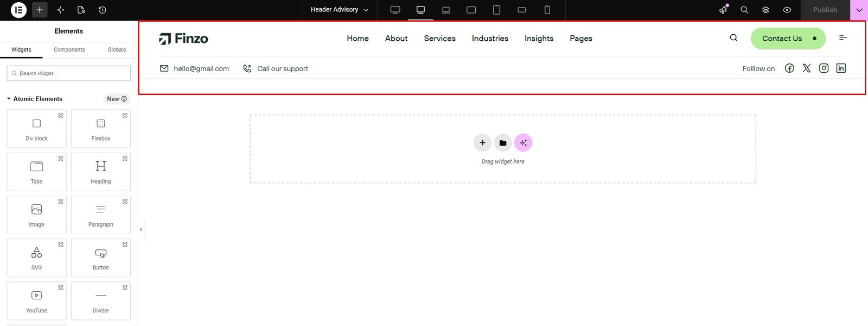Open the Structure layers icon
This screenshot has height=326, width=868.
(765, 10)
